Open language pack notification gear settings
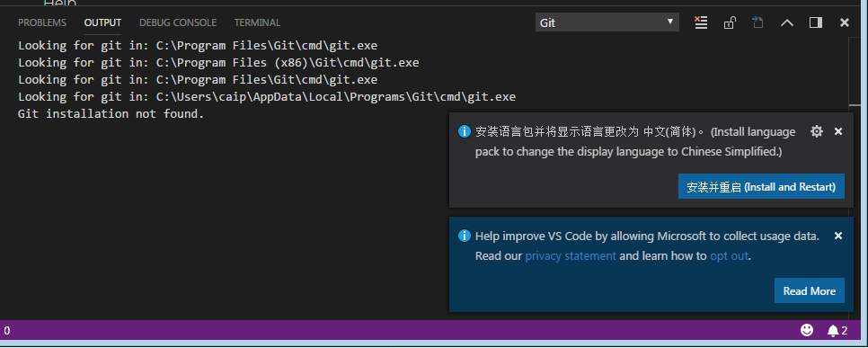Screen dimensions: 868x348 817,131
